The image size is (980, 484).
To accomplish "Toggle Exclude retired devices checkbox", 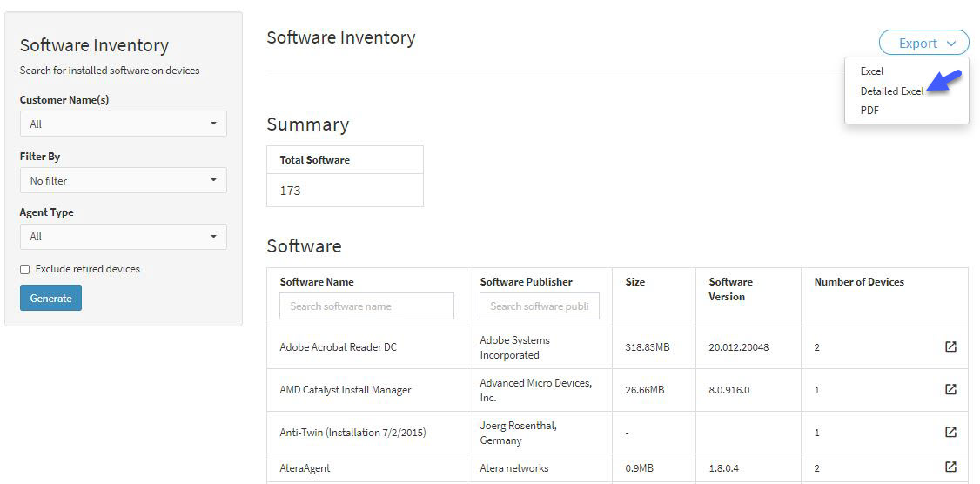I will [x=25, y=270].
